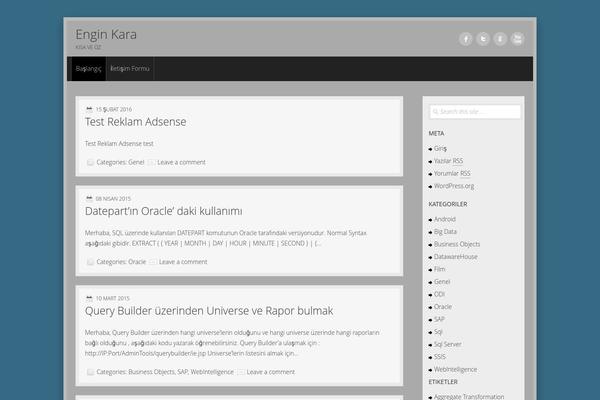600x400 pixels.
Task: Leave a comment on the Query Builder post
Action: [x=271, y=372]
